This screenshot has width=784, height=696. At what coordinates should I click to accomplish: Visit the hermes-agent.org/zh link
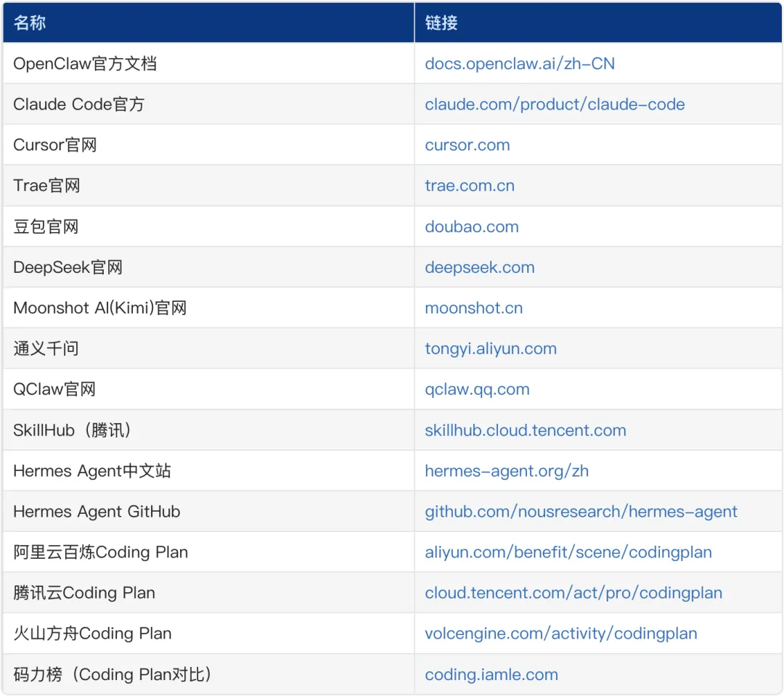pos(507,471)
